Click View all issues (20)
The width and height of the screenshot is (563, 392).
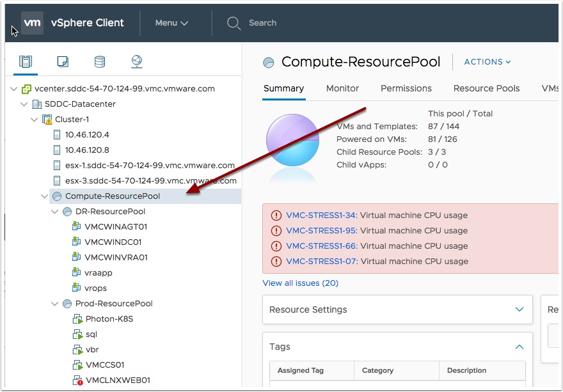click(x=301, y=283)
